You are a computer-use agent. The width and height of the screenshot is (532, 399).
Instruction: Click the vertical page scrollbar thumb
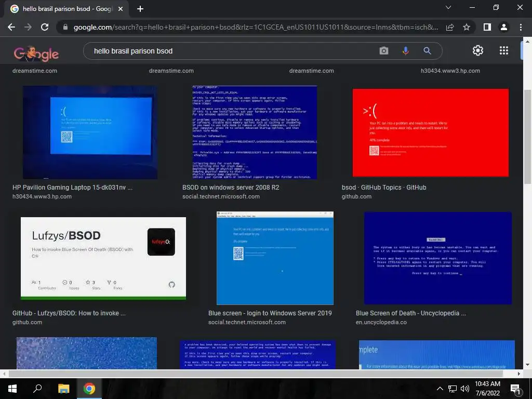pyautogui.click(x=528, y=137)
